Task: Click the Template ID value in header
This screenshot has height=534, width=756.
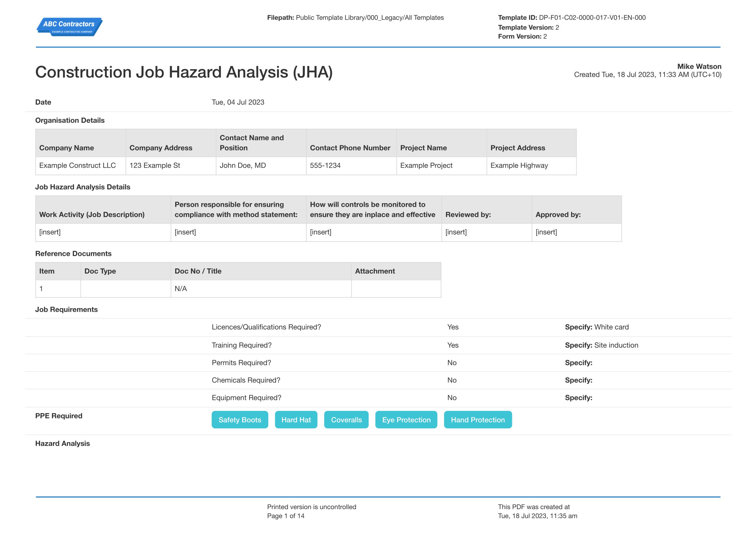Action: 592,18
